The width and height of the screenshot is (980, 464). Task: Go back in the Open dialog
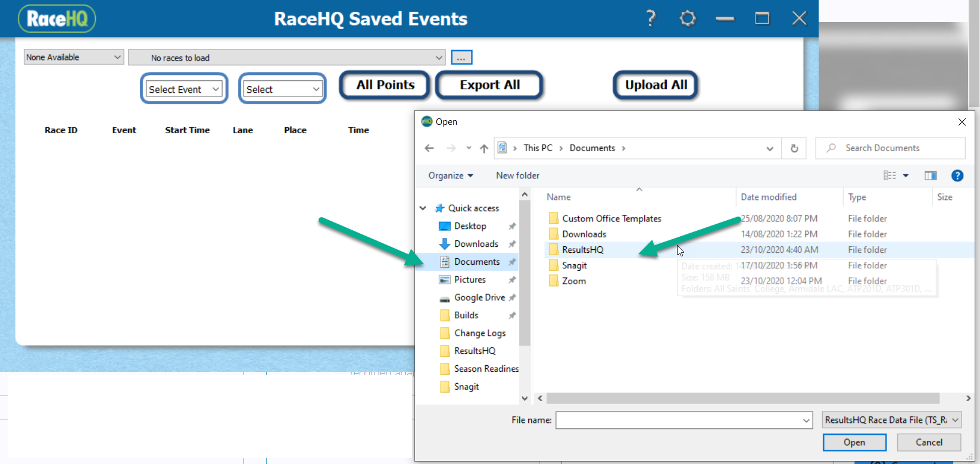point(429,148)
